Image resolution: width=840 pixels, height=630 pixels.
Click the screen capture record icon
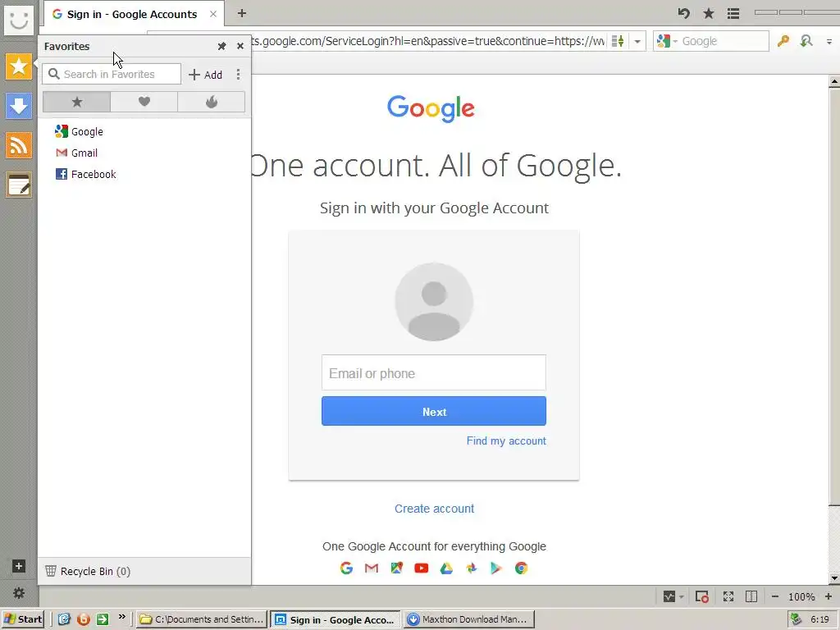pos(702,596)
